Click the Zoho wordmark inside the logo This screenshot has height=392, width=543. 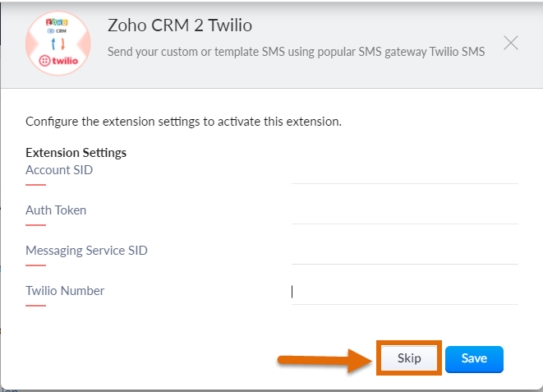click(57, 22)
